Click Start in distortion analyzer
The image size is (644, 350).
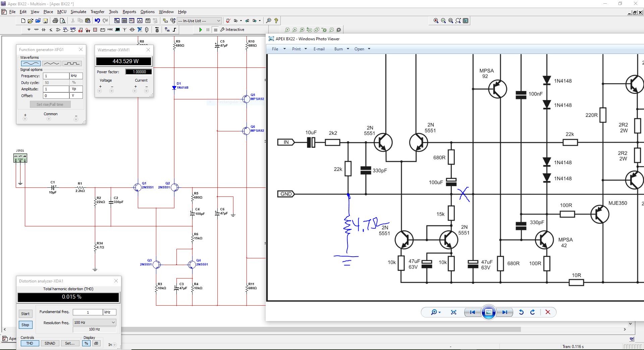pos(25,314)
